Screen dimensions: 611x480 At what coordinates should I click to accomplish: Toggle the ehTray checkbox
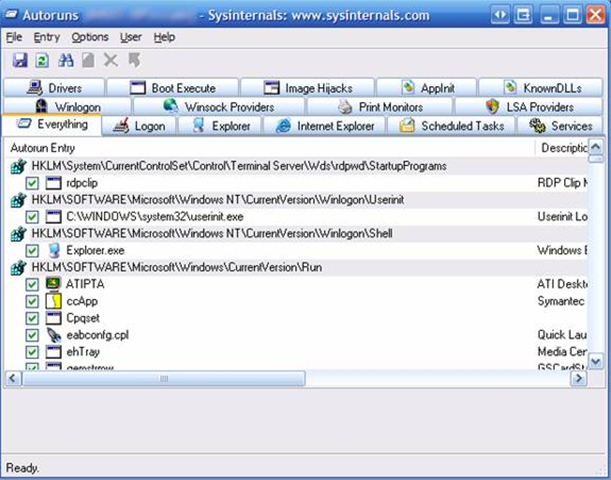(x=33, y=352)
